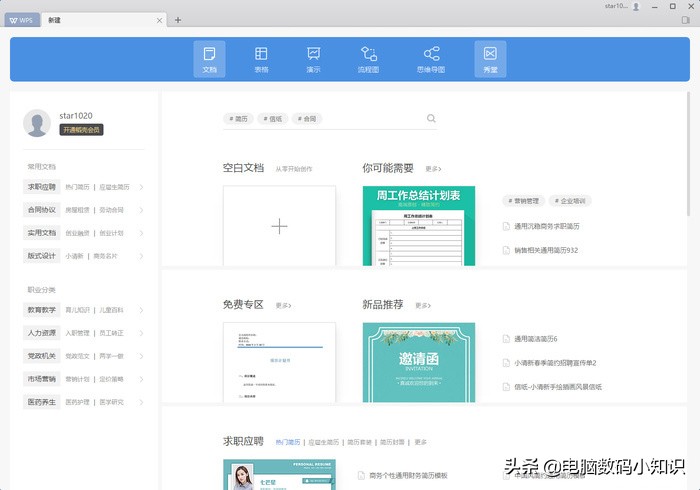Select the 流程图 flowchart icon

(x=368, y=59)
